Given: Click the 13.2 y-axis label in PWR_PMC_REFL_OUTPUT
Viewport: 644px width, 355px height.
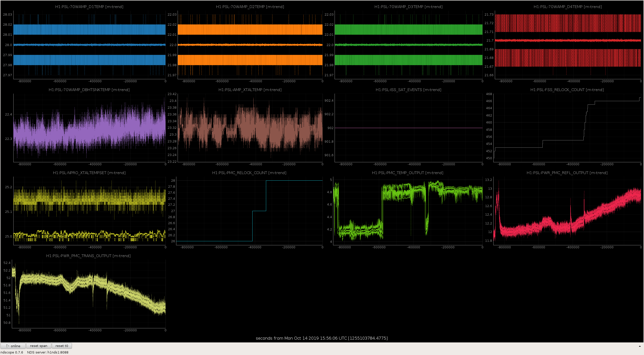Looking at the screenshot, I should click(489, 180).
